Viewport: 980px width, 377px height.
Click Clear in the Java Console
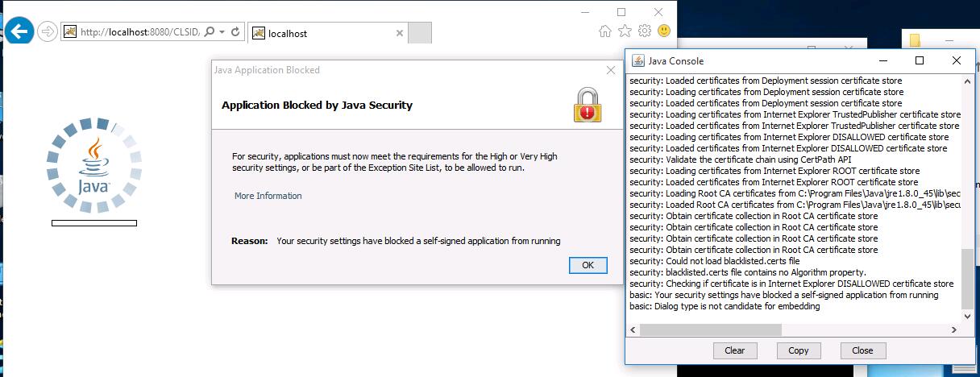coord(734,350)
